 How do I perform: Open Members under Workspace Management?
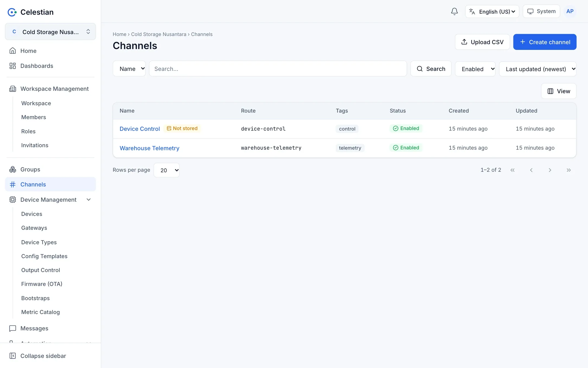(33, 117)
